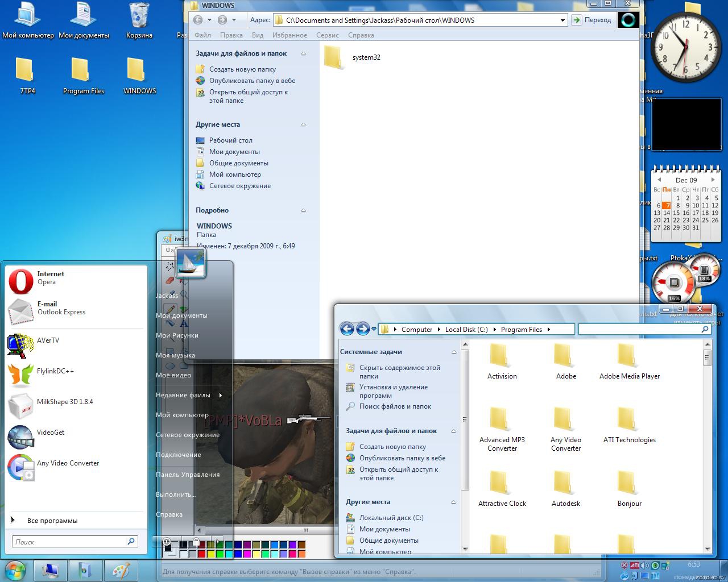Open the volume speaker tray icon
Image resolution: width=728 pixels, height=582 pixels.
pyautogui.click(x=645, y=566)
